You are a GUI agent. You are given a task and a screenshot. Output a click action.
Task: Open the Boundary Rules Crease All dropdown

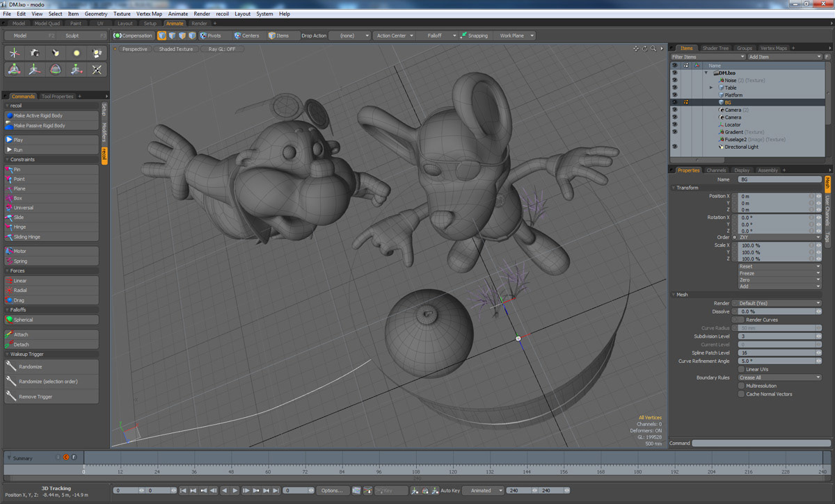coord(779,377)
